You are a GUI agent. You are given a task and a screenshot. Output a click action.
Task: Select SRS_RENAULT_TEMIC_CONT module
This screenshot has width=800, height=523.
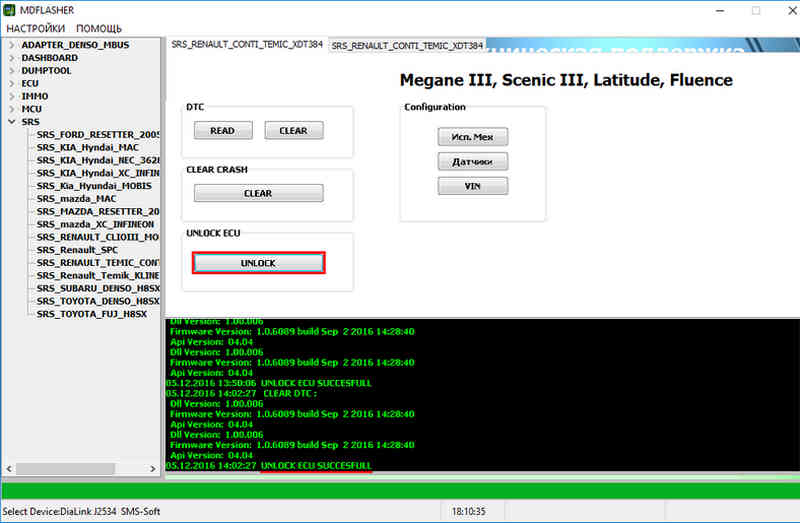(98, 262)
